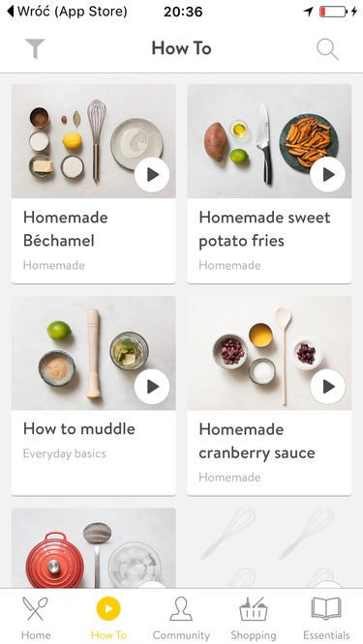The image size is (363, 644).
Task: Play the cranberry sauce video
Action: point(327,387)
